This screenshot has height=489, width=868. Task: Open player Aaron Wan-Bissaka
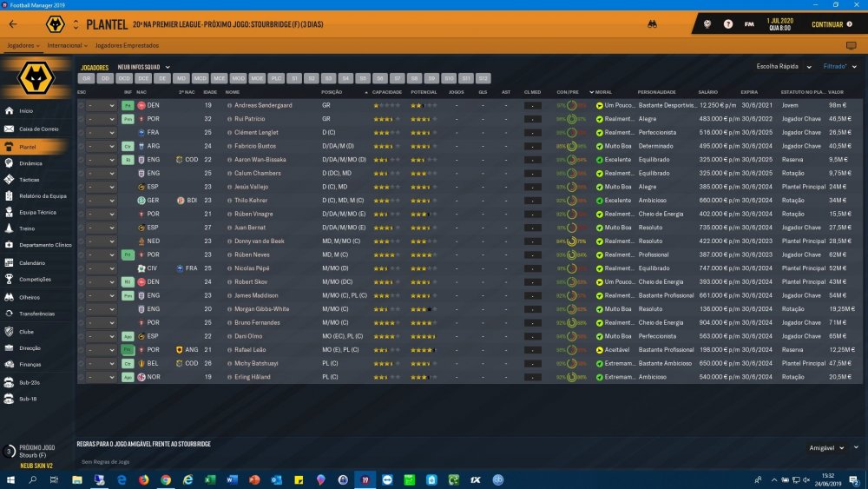pos(260,160)
